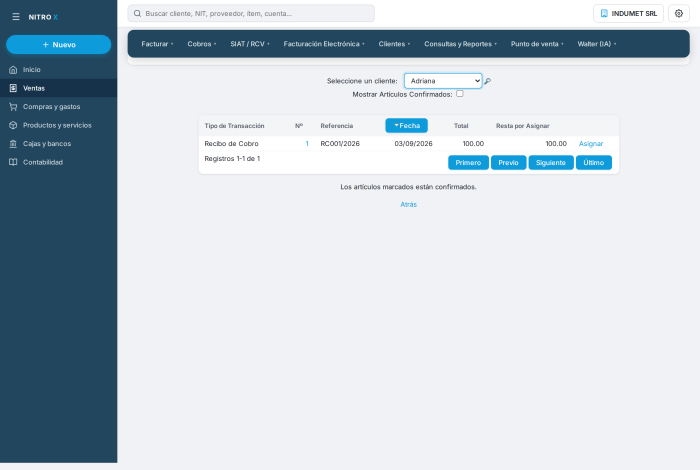
Task: Focus the Buscar cliente search field
Action: click(x=251, y=13)
